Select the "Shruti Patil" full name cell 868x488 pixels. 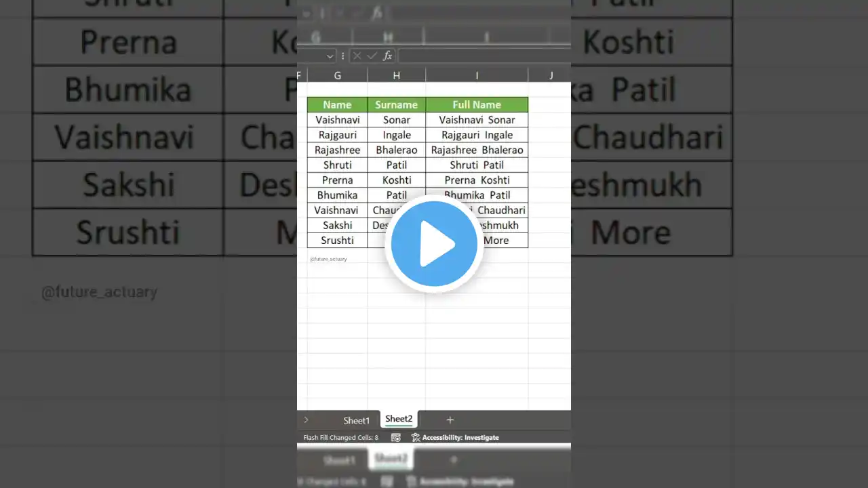477,165
